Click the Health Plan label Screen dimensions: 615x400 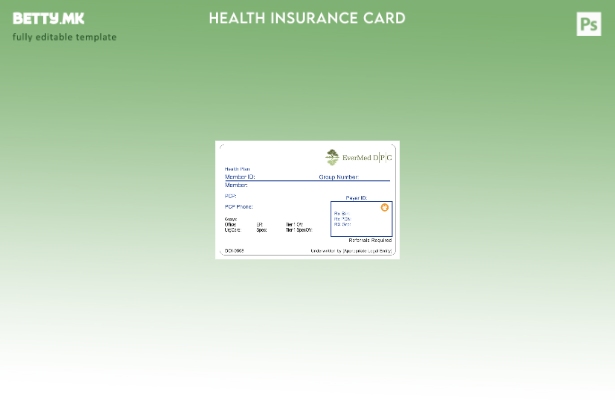(x=238, y=169)
